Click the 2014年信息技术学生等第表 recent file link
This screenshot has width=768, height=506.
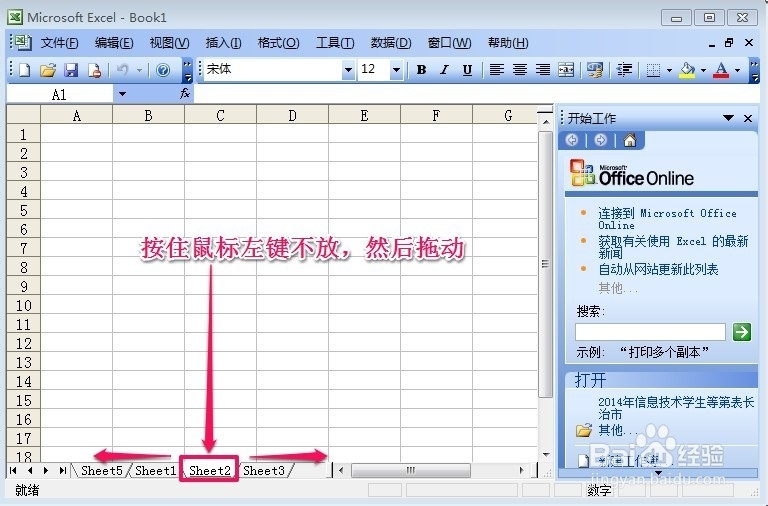[676, 408]
